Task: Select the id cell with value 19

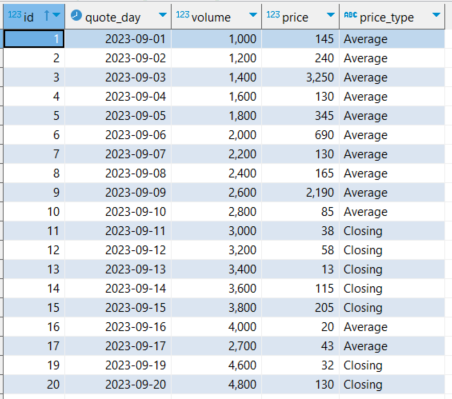Action: 34,365
